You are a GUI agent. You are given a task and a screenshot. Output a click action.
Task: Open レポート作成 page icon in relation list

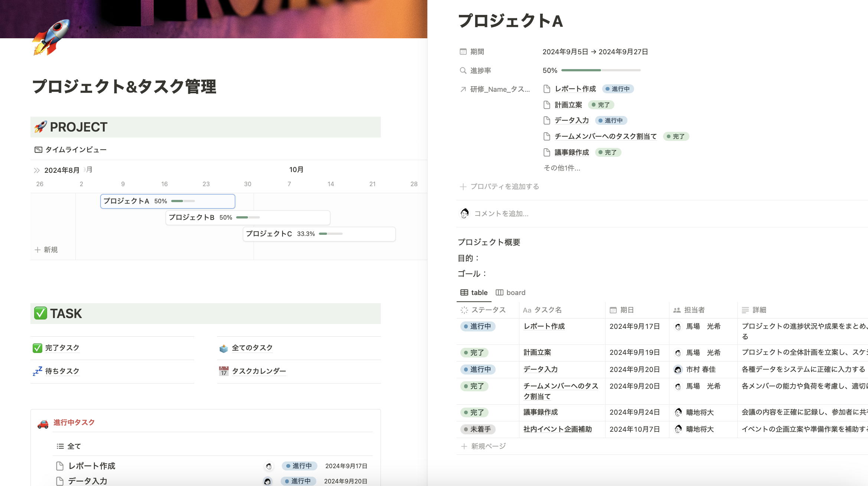pyautogui.click(x=546, y=89)
